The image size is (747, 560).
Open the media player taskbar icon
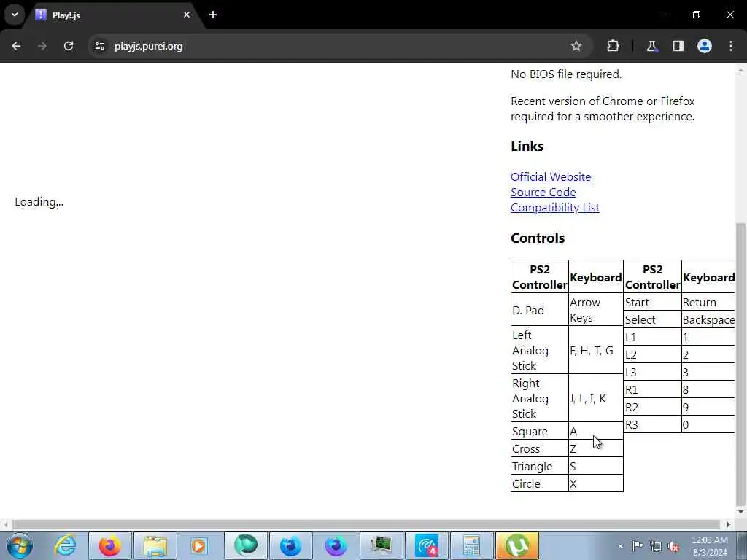point(200,545)
